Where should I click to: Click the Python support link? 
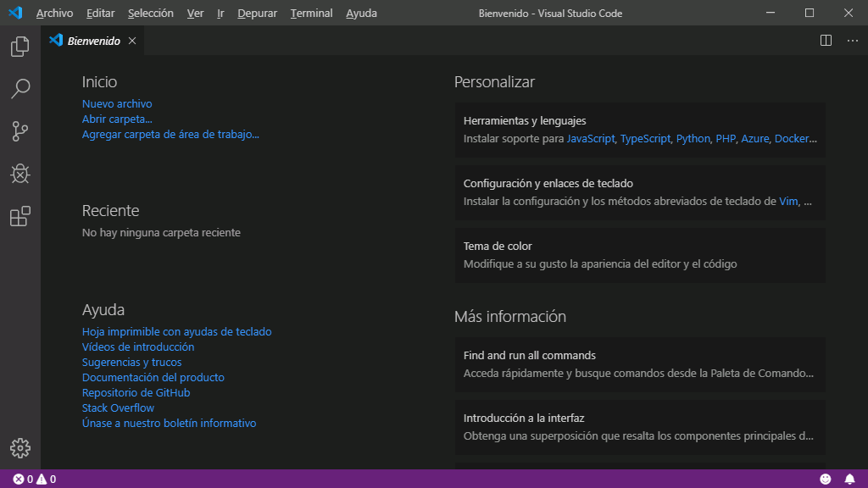693,138
